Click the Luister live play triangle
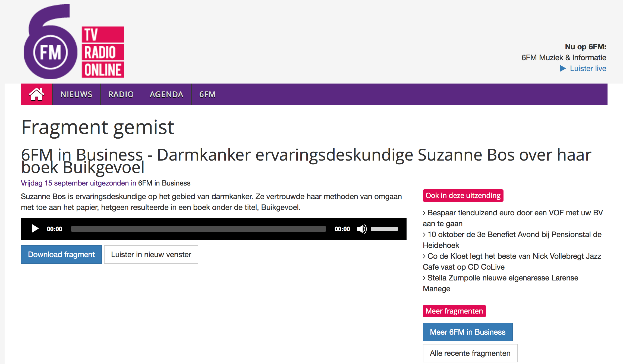 (x=563, y=68)
